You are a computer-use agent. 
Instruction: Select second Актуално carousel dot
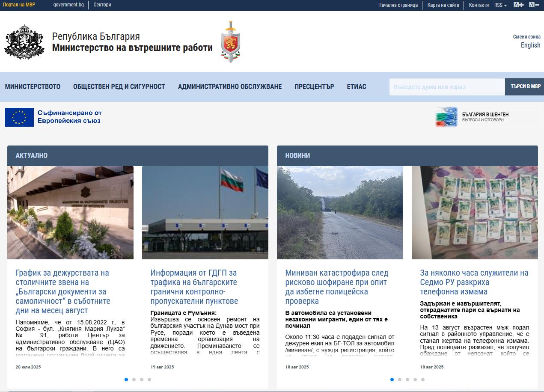(x=134, y=380)
